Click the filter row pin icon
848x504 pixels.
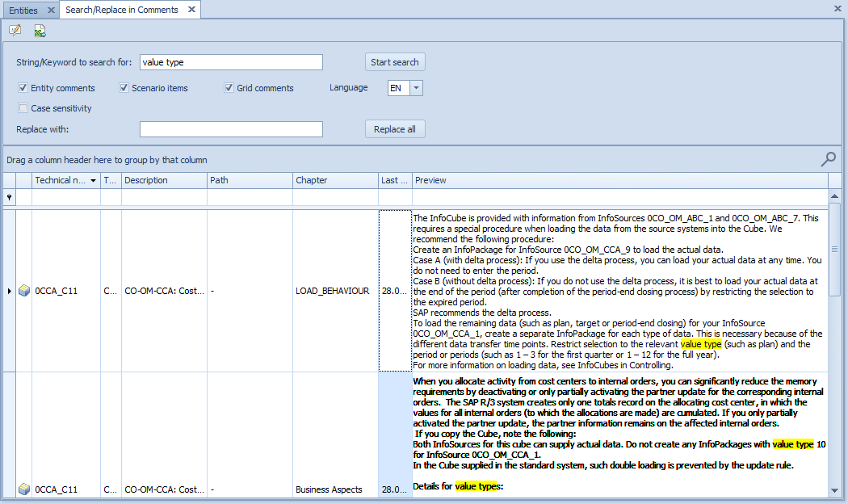10,198
